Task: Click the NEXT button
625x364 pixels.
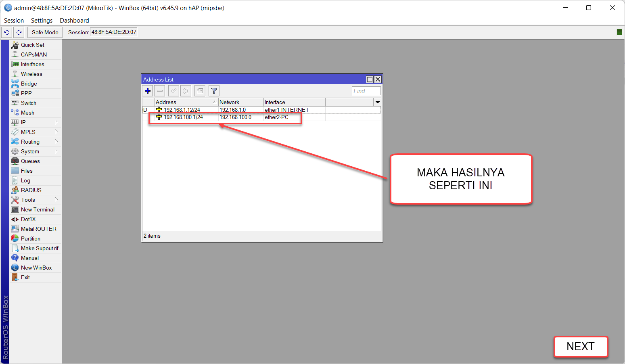Action: coord(581,347)
